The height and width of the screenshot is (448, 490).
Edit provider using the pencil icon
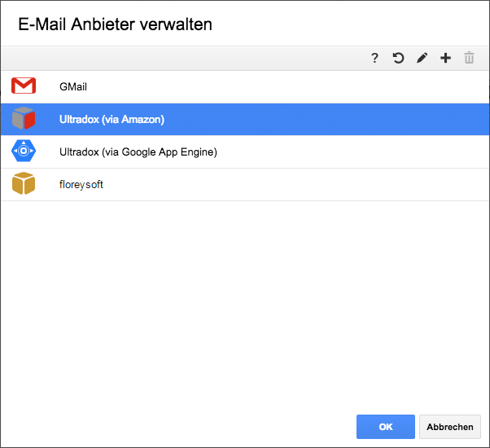point(422,58)
